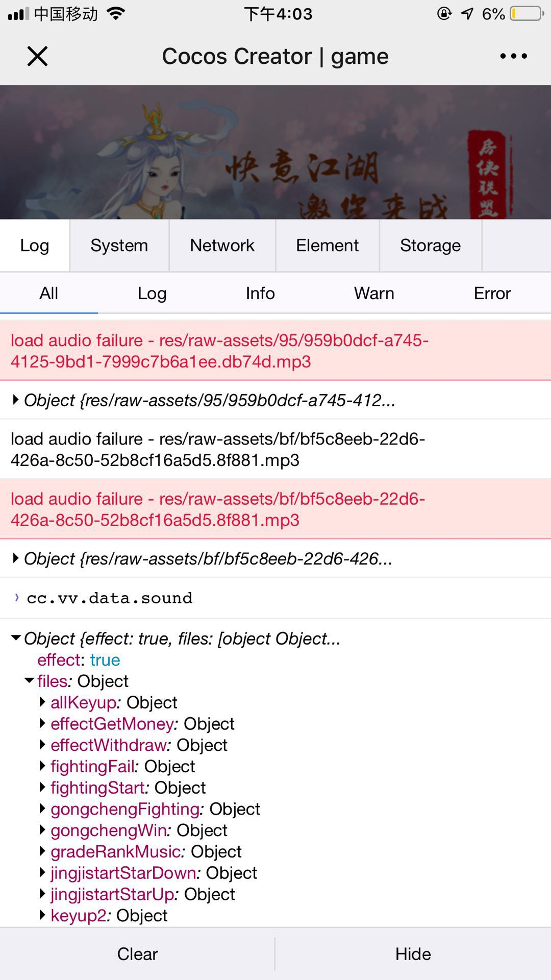Switch to the System tab
This screenshot has height=980, width=551.
(119, 246)
